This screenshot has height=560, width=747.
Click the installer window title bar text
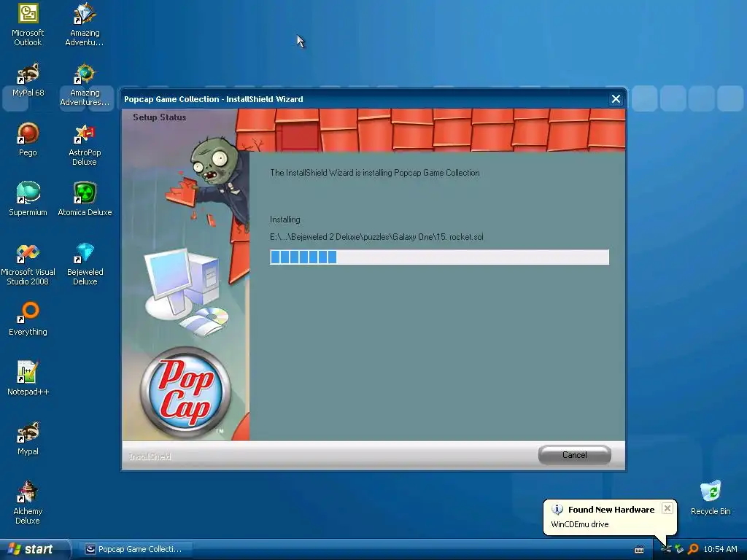(214, 99)
